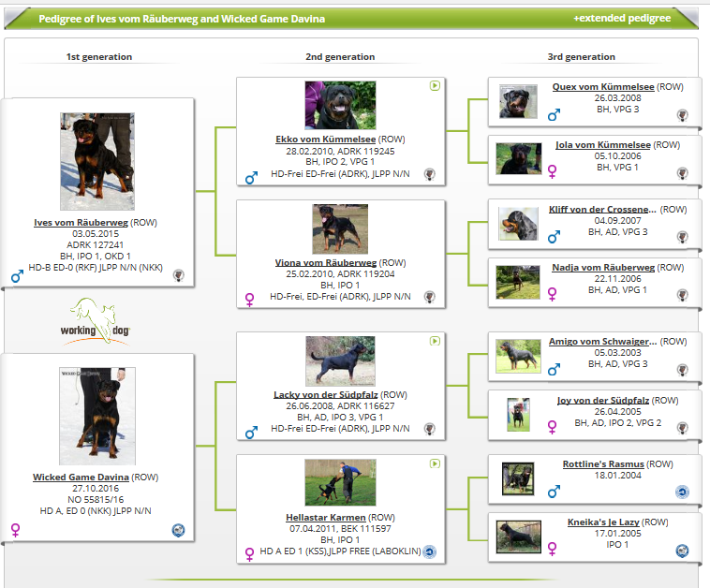This screenshot has height=588, width=710.
Task: Click the Amigo vom Schwaiger thumbnail image
Action: [518, 356]
